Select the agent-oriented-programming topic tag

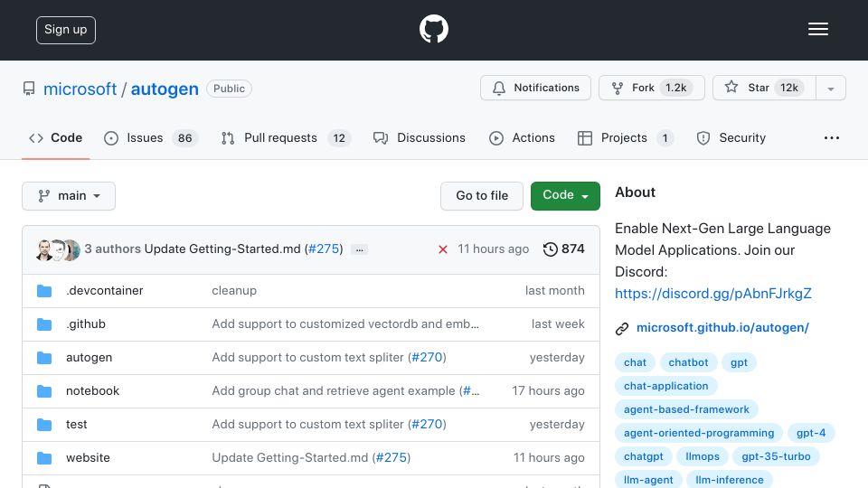[699, 433]
